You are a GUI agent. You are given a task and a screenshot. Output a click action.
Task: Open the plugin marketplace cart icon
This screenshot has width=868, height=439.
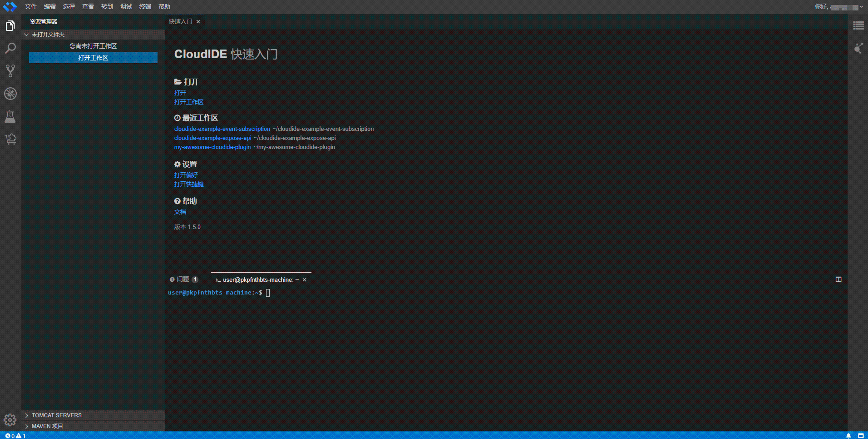pyautogui.click(x=10, y=139)
